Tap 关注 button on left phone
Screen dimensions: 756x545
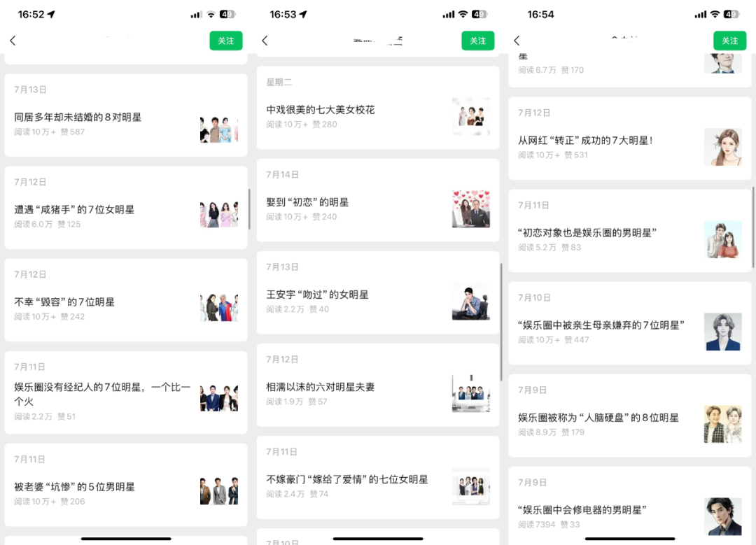(x=225, y=41)
